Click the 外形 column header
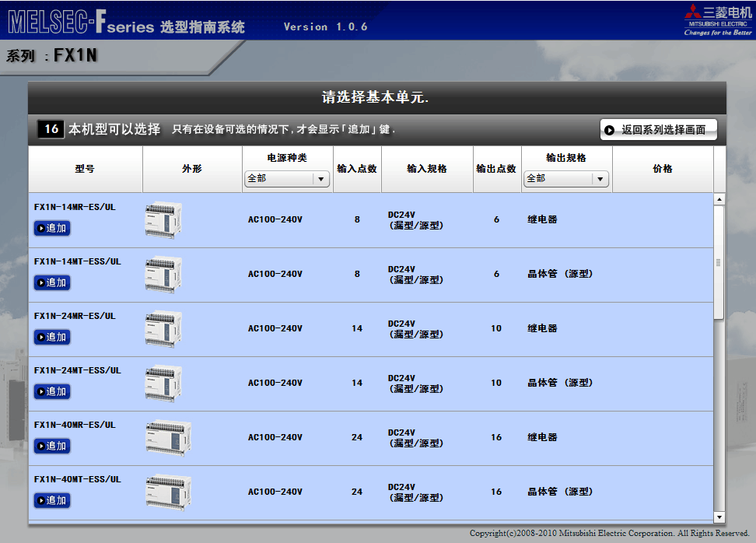The image size is (756, 543). coord(192,169)
